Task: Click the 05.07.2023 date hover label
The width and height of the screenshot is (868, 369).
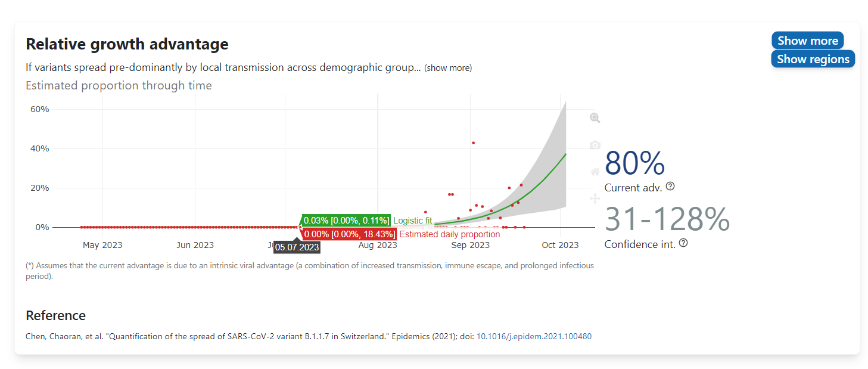Action: [297, 247]
